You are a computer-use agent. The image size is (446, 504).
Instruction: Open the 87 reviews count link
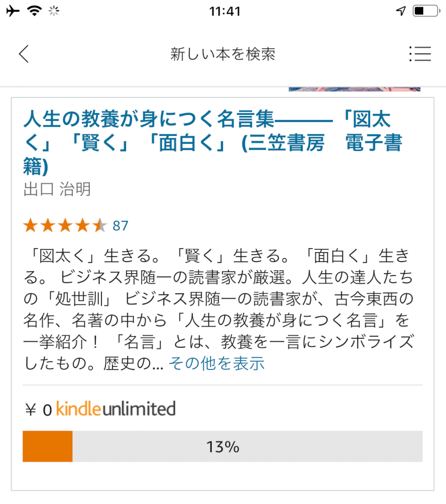(120, 226)
